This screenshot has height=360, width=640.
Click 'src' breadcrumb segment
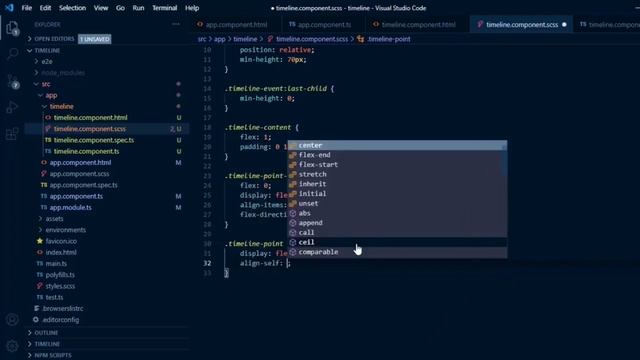(202, 39)
